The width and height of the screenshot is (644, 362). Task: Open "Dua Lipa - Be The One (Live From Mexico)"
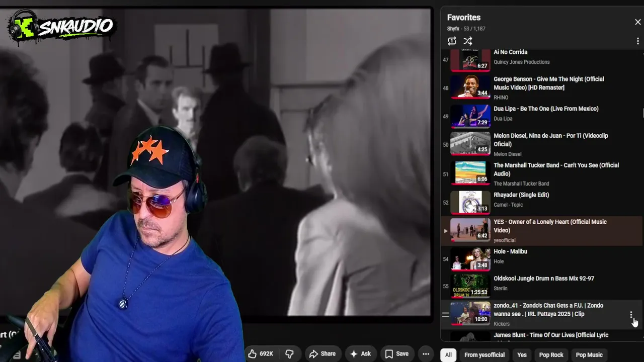[546, 109]
